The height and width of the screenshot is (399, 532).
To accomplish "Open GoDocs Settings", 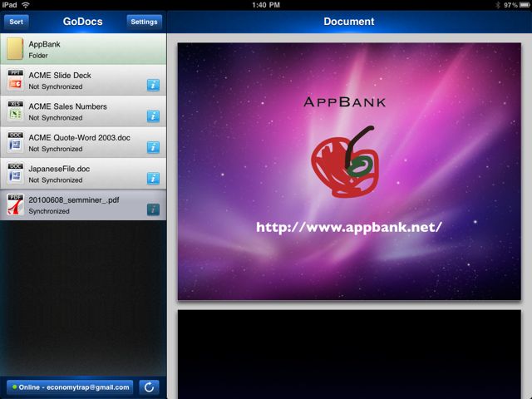I will (x=144, y=22).
